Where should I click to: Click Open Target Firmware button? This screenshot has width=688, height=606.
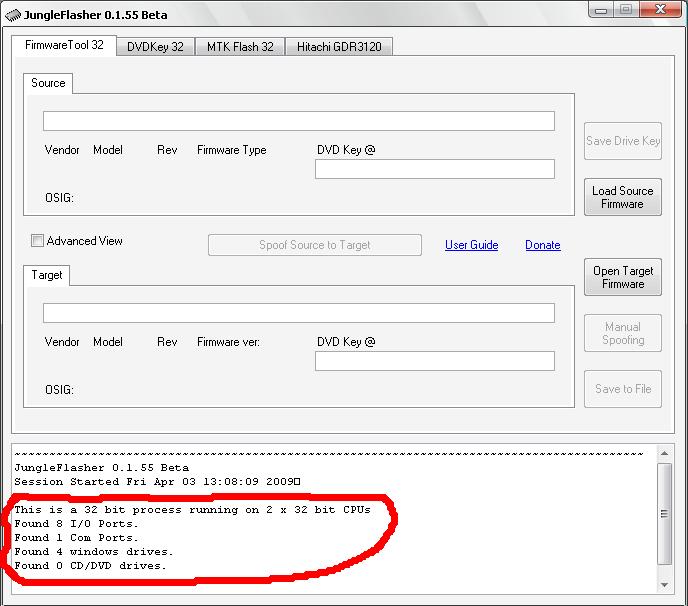(x=623, y=277)
